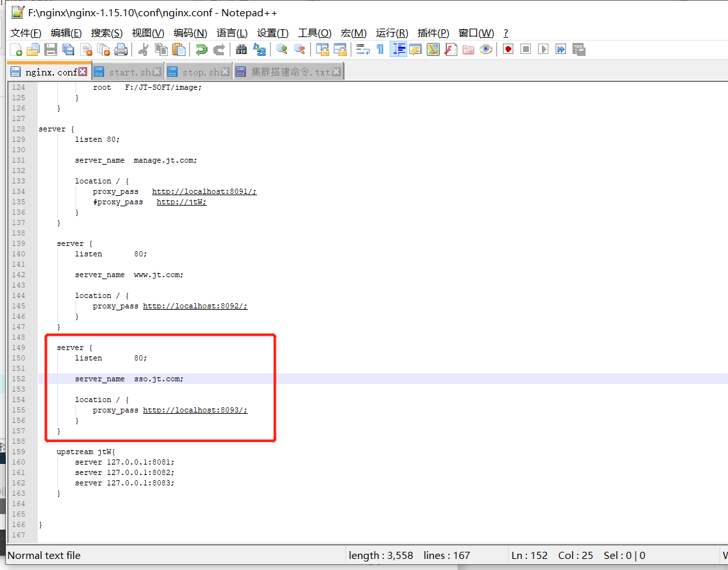Zoom in using magnifier plus icon
This screenshot has height=570, width=728.
(281, 49)
